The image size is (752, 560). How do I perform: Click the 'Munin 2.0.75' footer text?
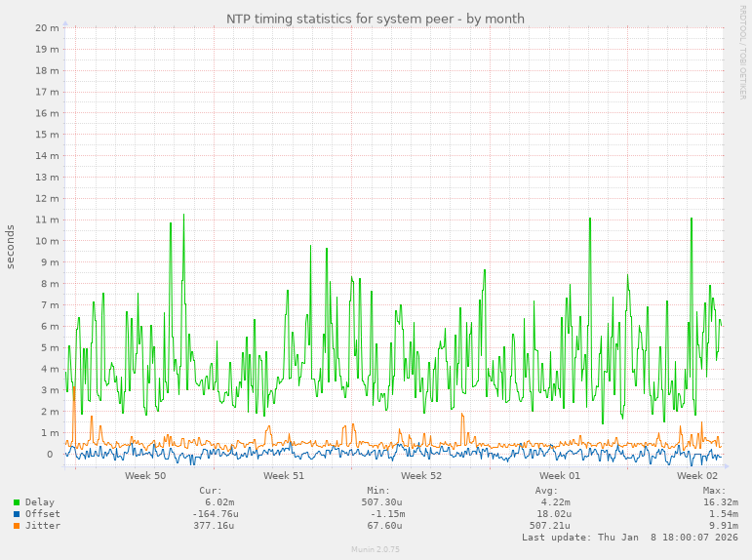point(376,549)
